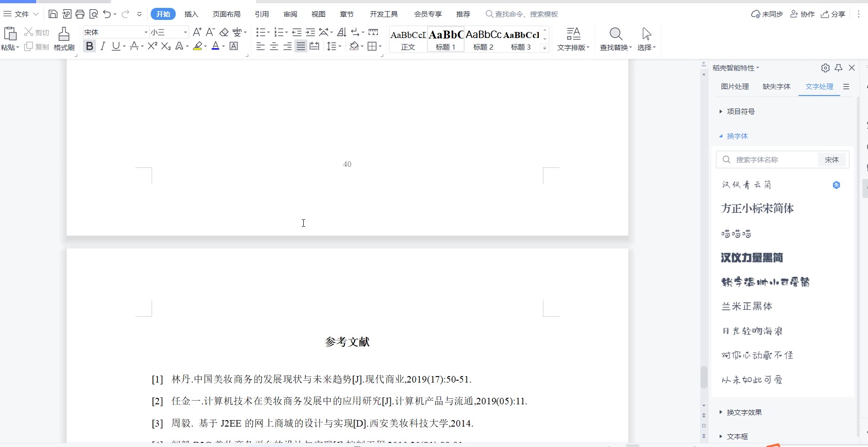Select the 方正小标宋简体 font
868x447 pixels.
point(757,209)
